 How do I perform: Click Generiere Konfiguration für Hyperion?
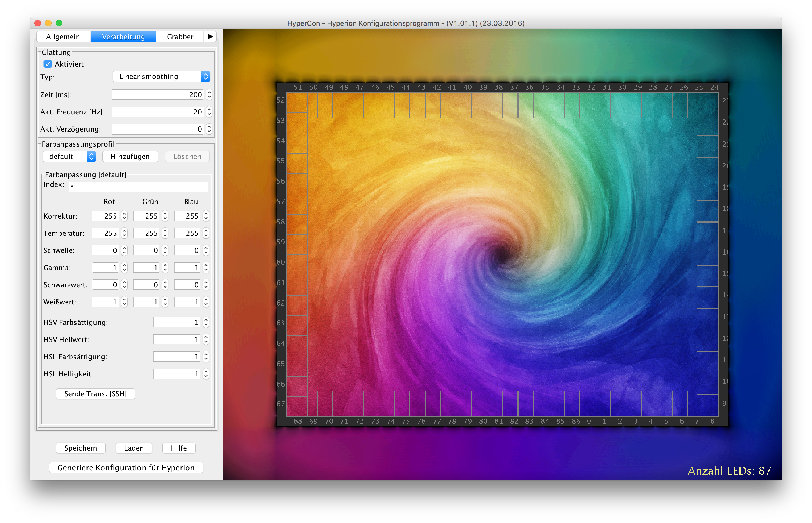pyautogui.click(x=126, y=468)
